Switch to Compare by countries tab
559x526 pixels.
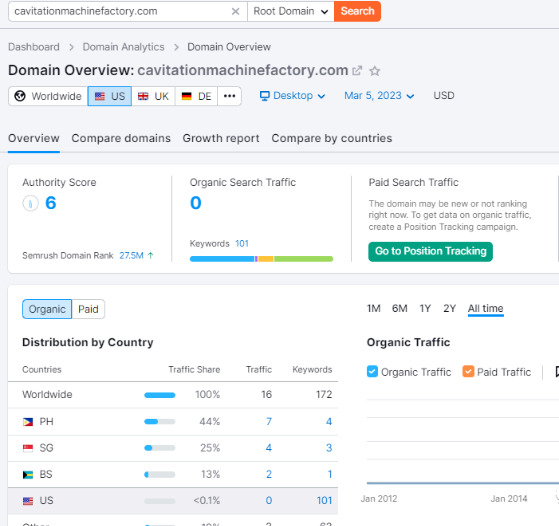[332, 138]
